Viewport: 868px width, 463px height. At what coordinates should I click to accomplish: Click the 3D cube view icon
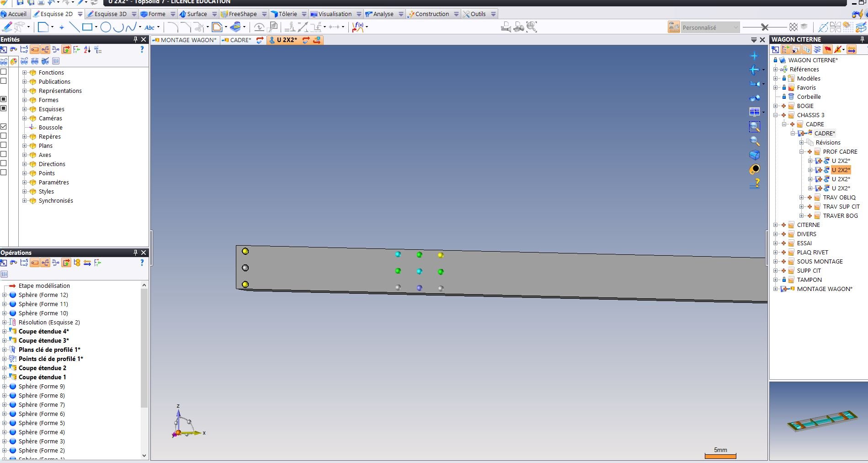click(x=755, y=155)
